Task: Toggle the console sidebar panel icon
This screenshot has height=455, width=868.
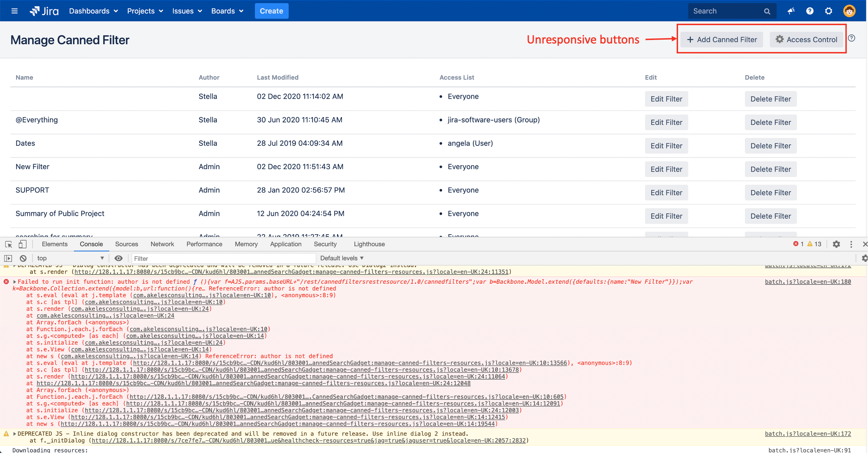Action: point(8,259)
